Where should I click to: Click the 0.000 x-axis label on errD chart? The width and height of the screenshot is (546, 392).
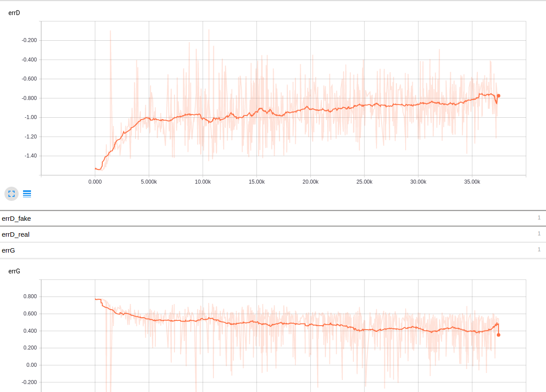point(95,182)
